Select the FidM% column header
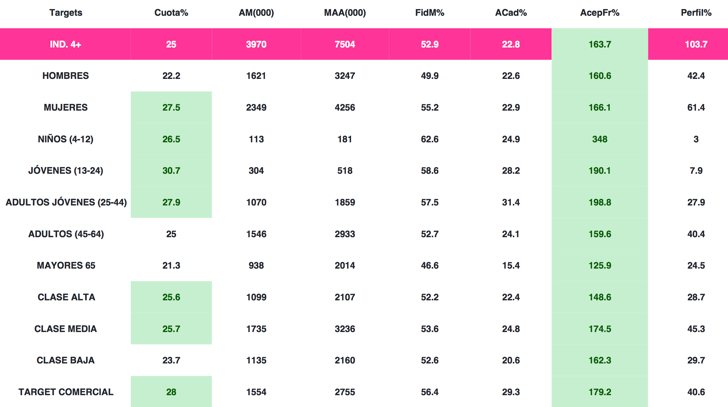The height and width of the screenshot is (407, 728). point(430,13)
